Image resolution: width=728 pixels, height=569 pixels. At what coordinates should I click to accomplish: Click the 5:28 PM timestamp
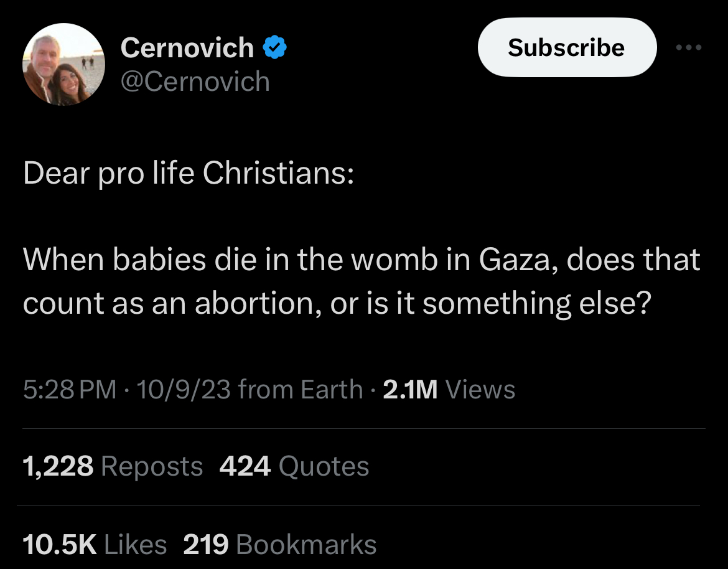coord(70,389)
